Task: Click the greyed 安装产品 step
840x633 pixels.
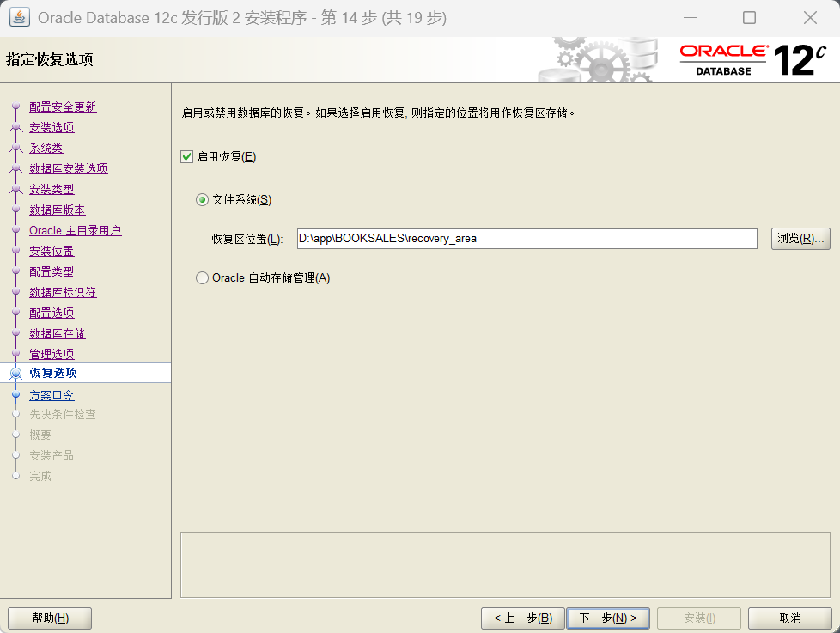Action: coord(52,455)
